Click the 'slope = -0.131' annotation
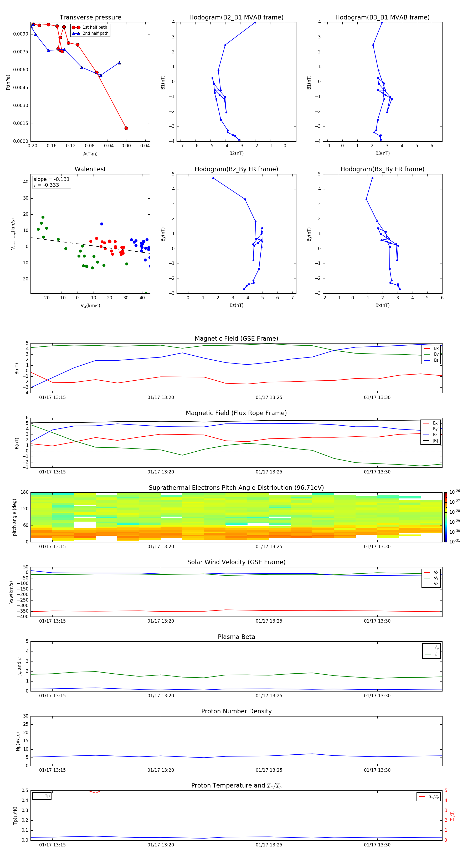The height and width of the screenshot is (868, 473). point(52,179)
